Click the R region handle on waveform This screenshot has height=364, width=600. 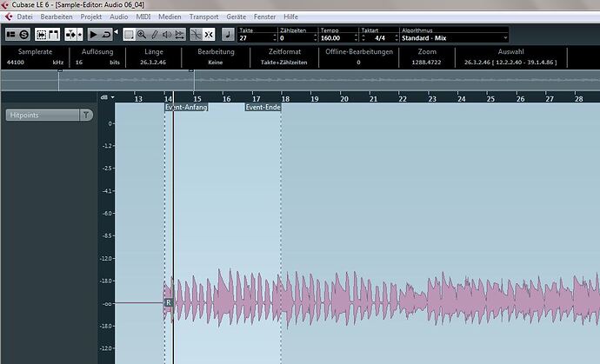coord(169,302)
